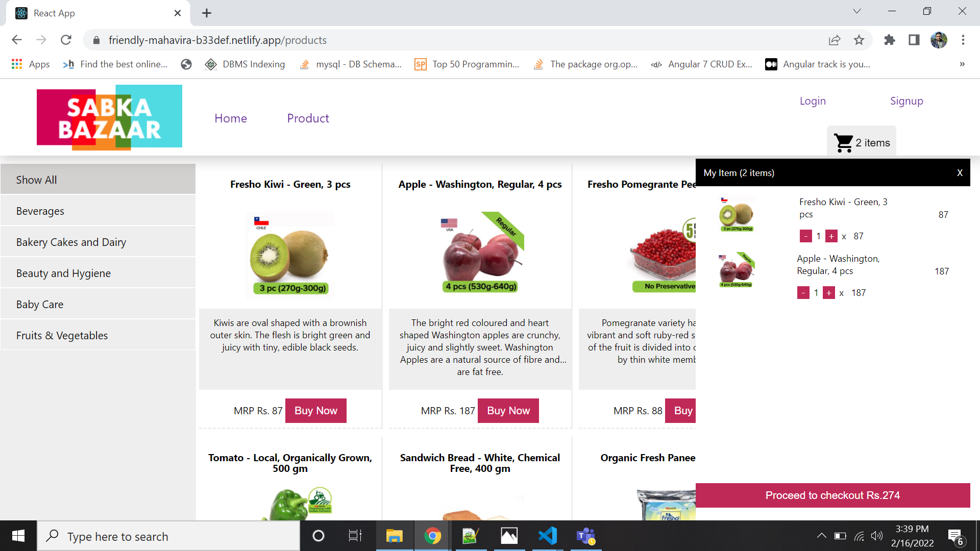
Task: Open the Chrome extensions puzzle icon
Action: coord(890,40)
